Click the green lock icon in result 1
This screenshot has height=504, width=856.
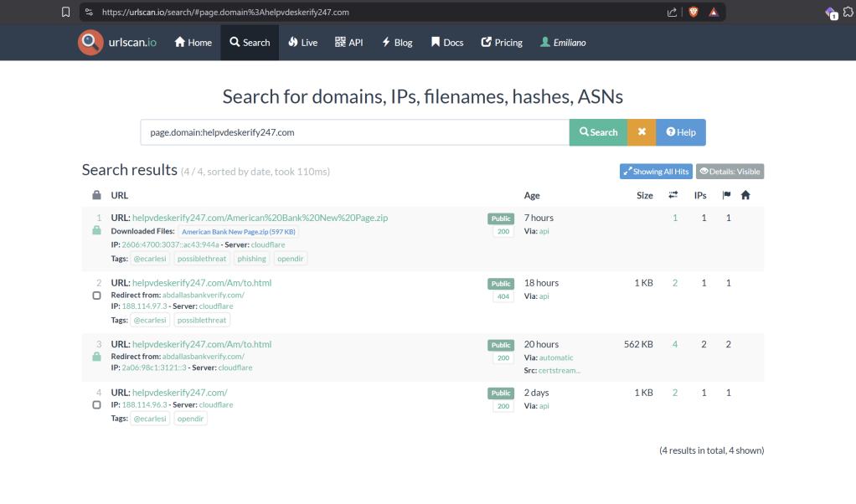(96, 230)
